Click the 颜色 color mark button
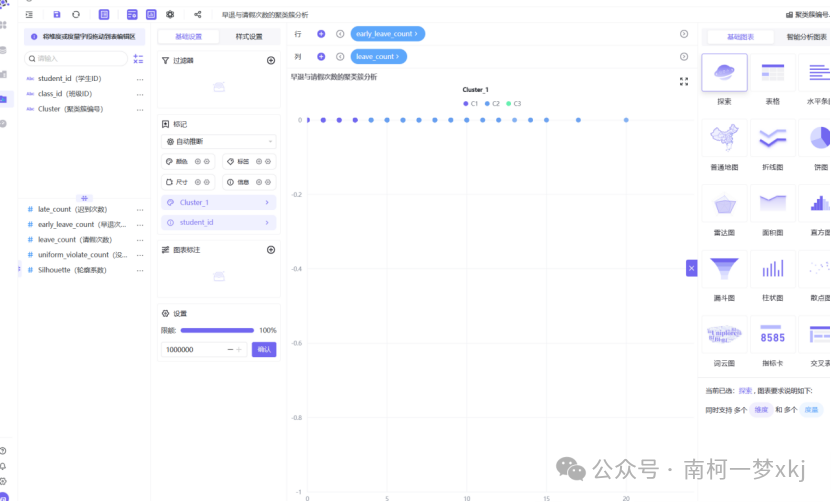This screenshot has height=502, width=831. point(188,162)
